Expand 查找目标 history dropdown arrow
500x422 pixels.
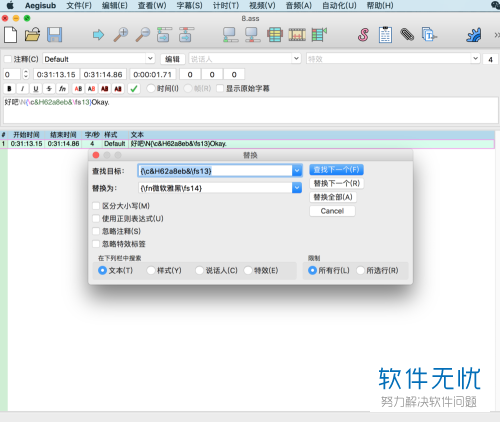point(297,171)
